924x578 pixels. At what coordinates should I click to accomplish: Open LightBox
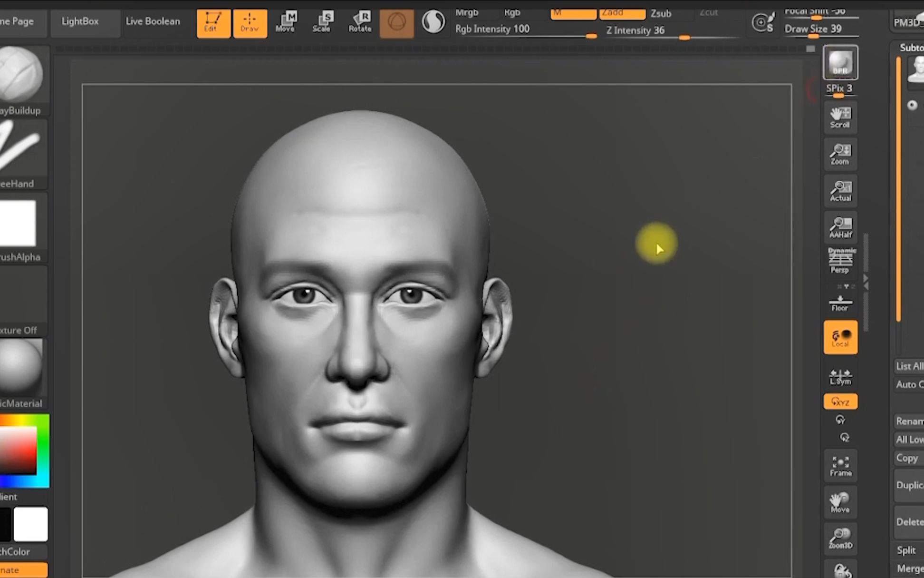80,21
